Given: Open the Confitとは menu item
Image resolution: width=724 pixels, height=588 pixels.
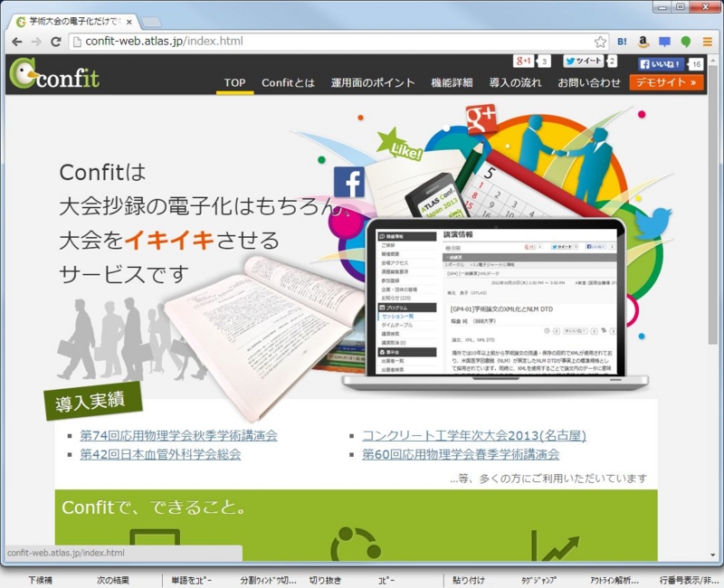Looking at the screenshot, I should (288, 82).
